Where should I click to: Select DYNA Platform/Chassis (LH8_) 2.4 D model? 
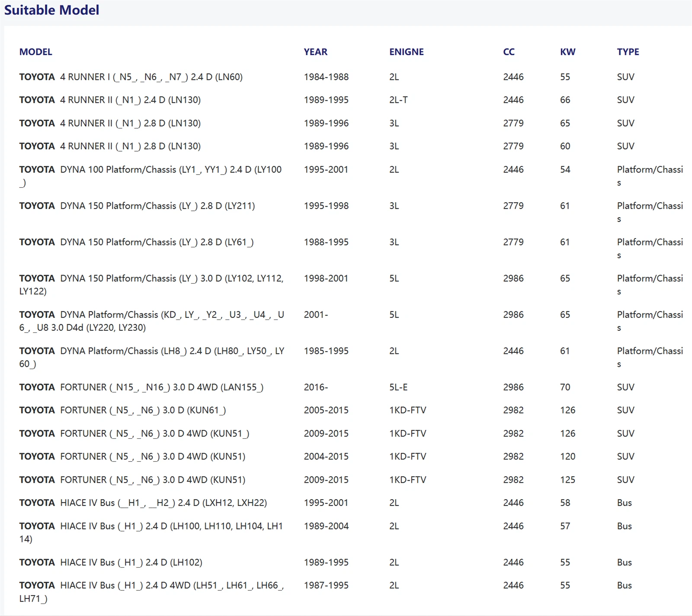tap(152, 357)
